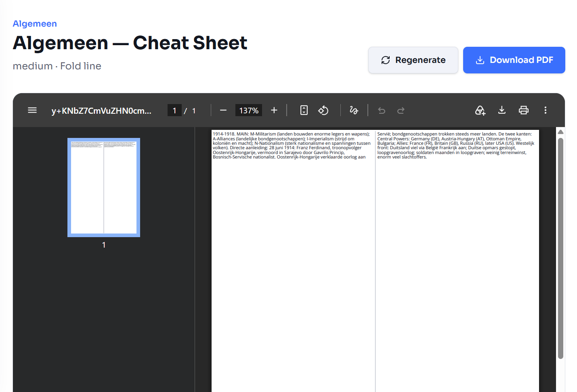Print the PDF document
The image size is (577, 392).
[524, 110]
